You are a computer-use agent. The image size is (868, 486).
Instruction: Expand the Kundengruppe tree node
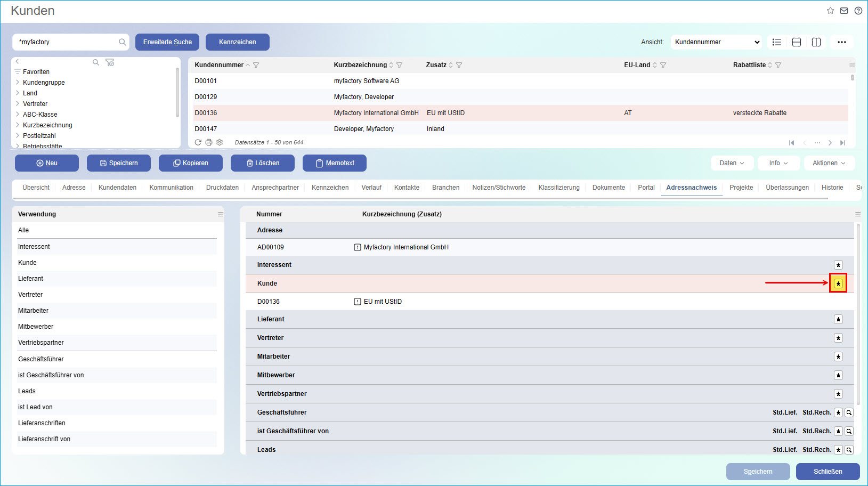[18, 83]
